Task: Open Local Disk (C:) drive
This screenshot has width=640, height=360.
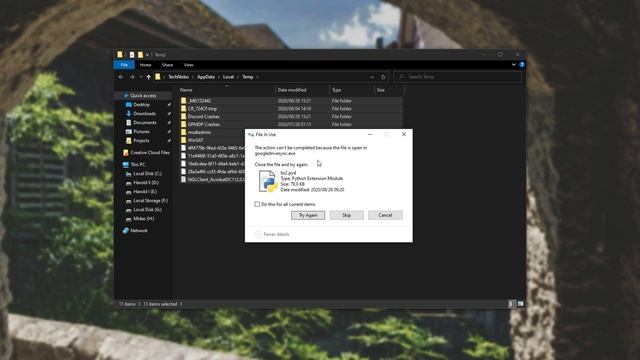Action: point(147,173)
